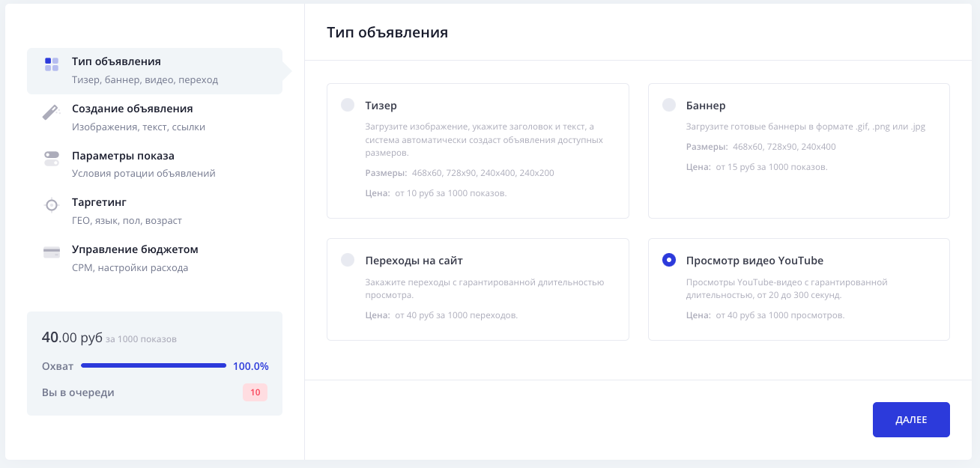The height and width of the screenshot is (468, 980).
Task: Click the crosshair icon for Таргетинг
Action: click(x=51, y=204)
